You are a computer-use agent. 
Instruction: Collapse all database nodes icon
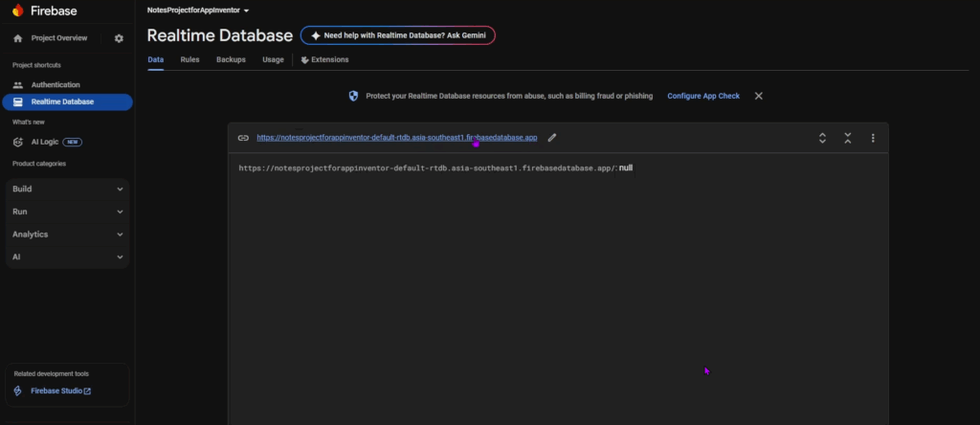[x=848, y=138]
